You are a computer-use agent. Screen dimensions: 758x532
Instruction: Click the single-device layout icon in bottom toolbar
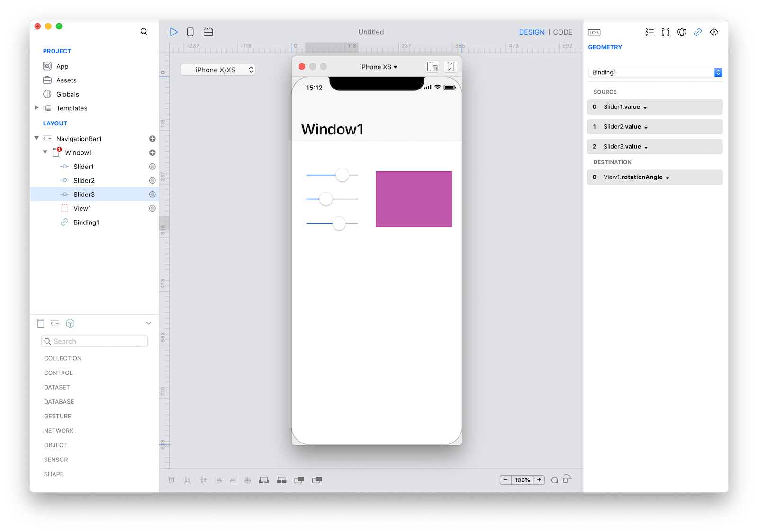[x=264, y=480]
